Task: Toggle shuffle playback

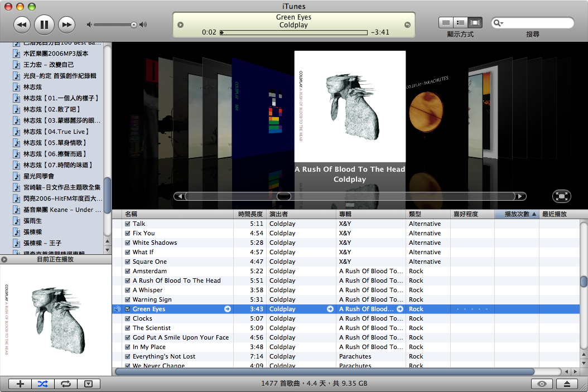Action: point(43,384)
